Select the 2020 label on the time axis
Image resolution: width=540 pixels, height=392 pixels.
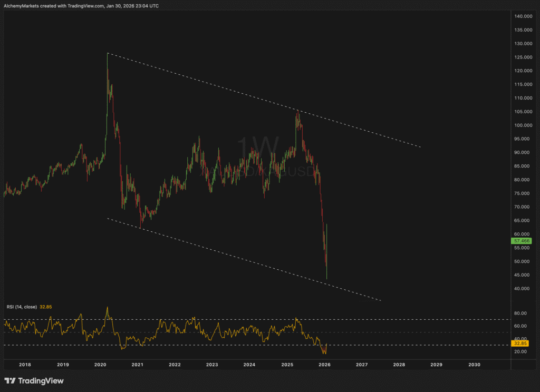tap(100, 365)
